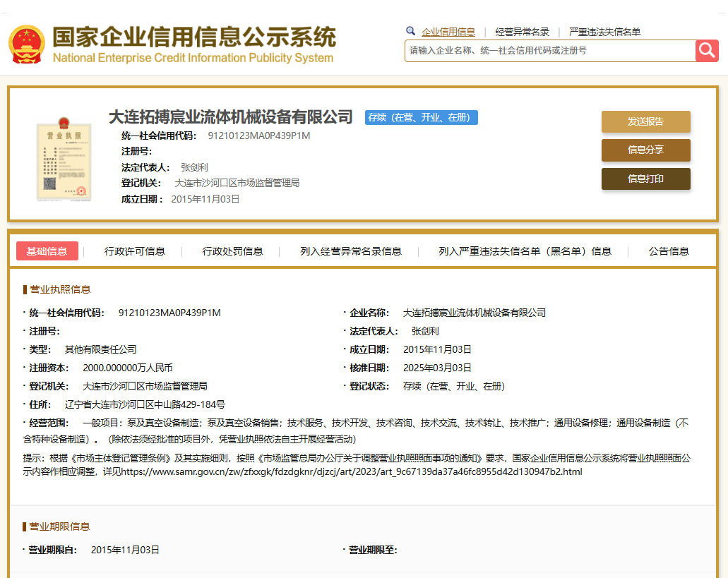Click registration authority in the header card

[237, 183]
